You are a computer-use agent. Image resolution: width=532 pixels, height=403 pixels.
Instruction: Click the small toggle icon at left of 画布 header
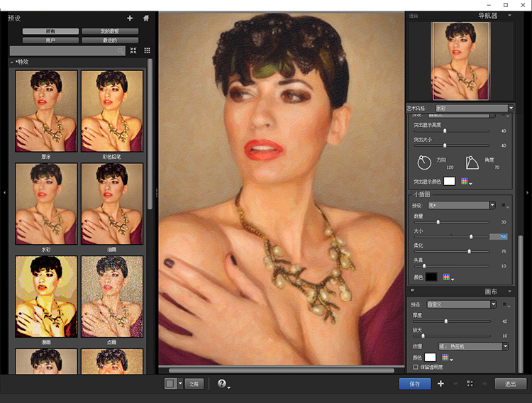pos(412,290)
